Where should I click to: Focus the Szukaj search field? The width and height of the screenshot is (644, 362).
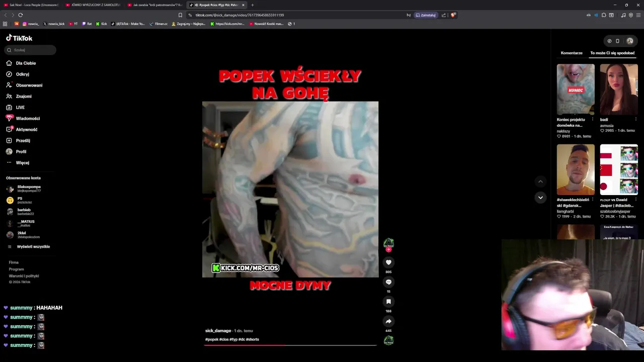click(31, 50)
